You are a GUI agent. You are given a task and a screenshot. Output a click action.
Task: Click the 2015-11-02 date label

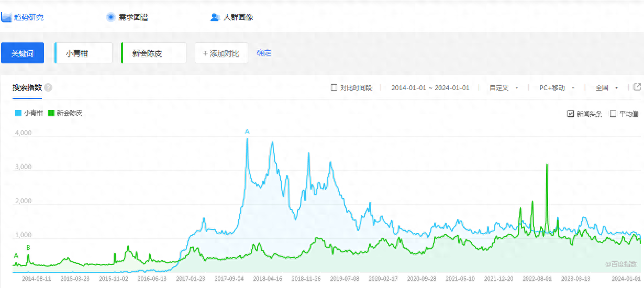pos(114,279)
